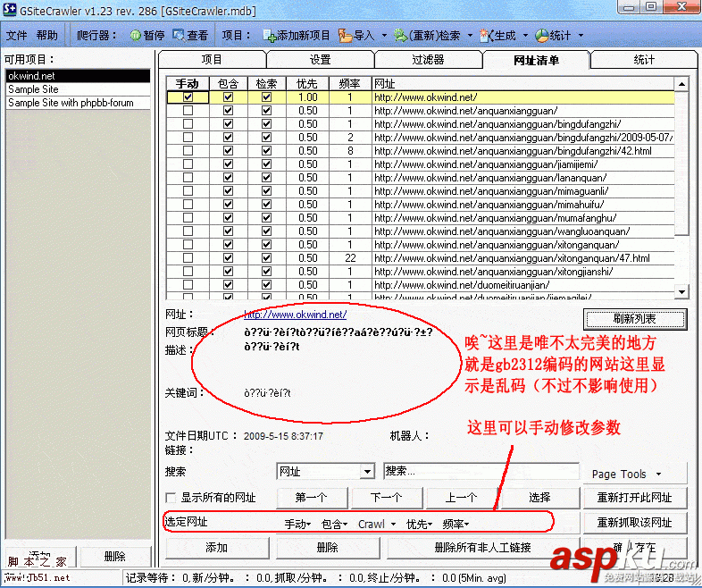Open the 文件 menu
The image size is (702, 588).
click(x=17, y=36)
